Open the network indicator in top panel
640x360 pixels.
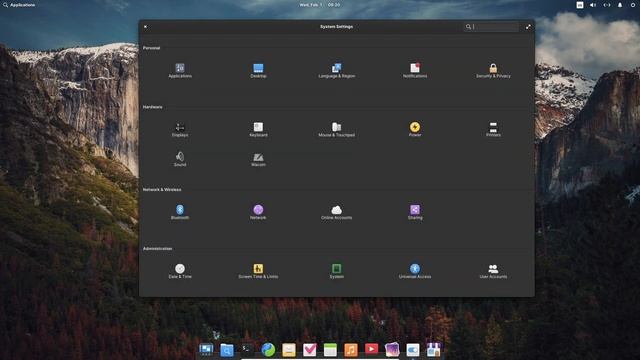pos(607,5)
